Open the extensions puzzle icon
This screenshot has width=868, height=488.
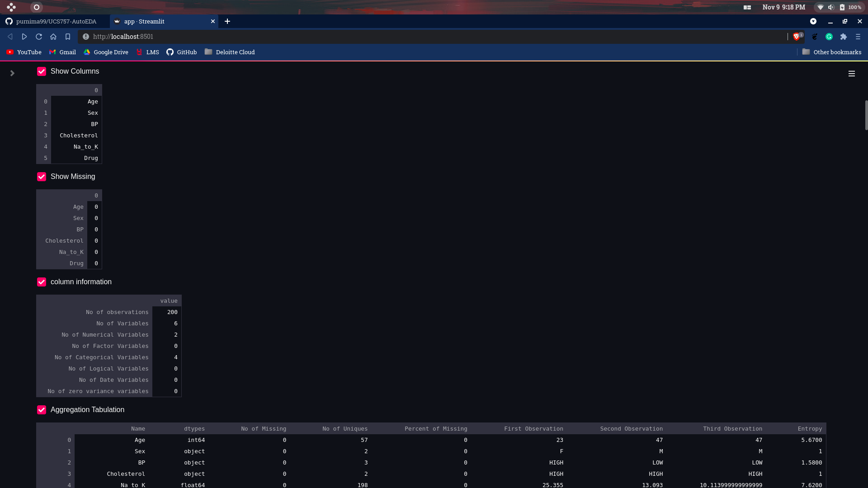[844, 37]
